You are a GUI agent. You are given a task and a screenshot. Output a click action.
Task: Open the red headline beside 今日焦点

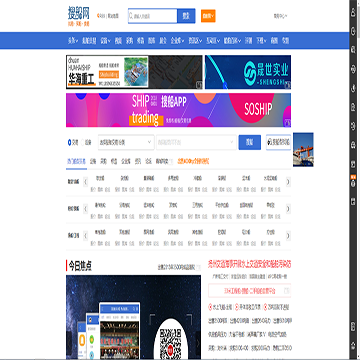click(249, 264)
